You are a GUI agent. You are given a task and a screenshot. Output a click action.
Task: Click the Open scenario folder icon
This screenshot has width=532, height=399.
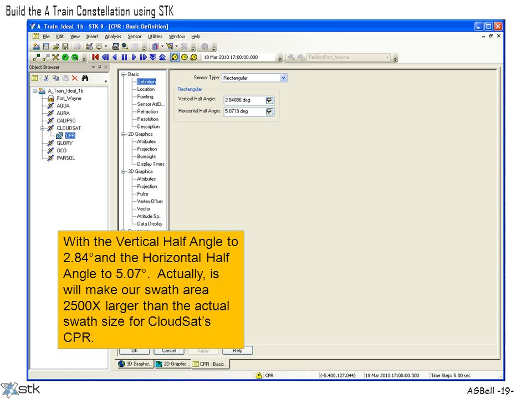tap(56, 47)
